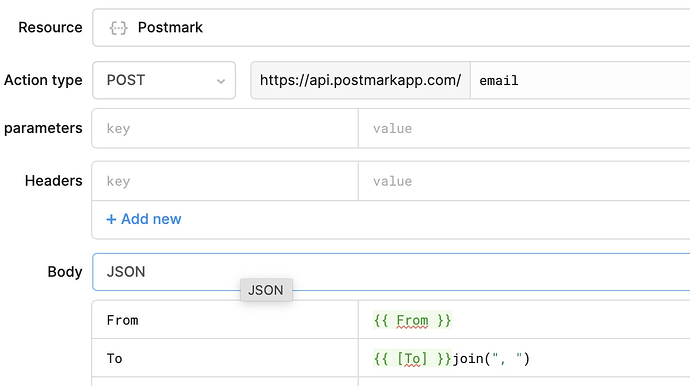This screenshot has height=386, width=690.
Task: Focus the parameters key field
Action: click(x=225, y=129)
